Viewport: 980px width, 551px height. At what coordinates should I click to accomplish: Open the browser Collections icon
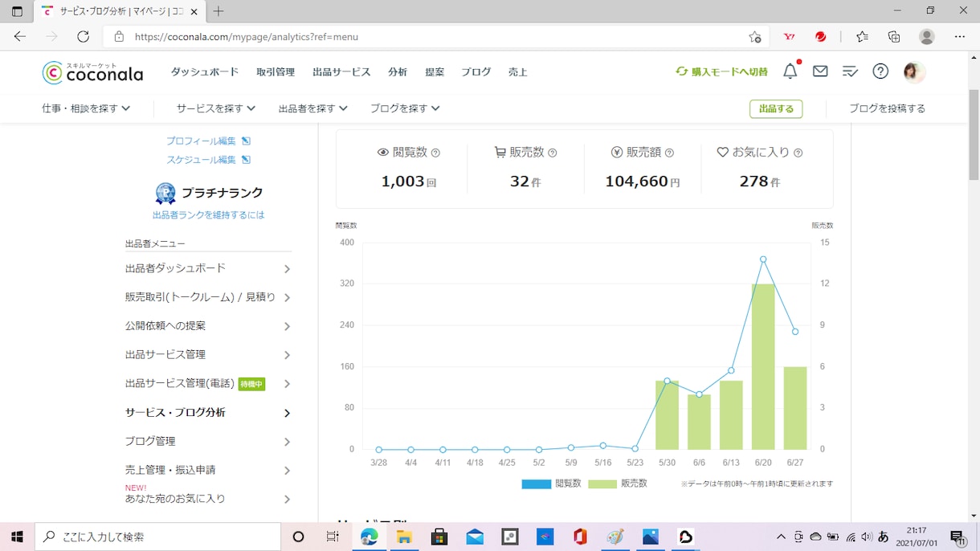(x=894, y=36)
